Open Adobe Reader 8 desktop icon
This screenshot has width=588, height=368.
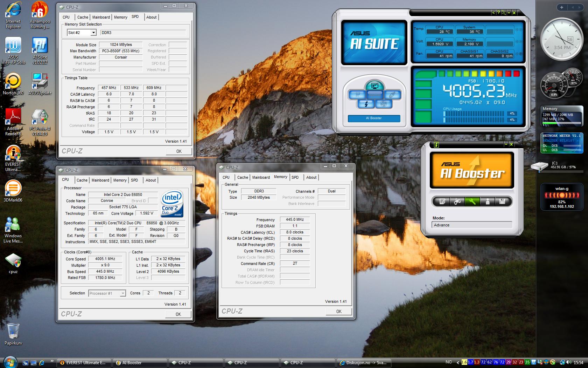coord(13,122)
